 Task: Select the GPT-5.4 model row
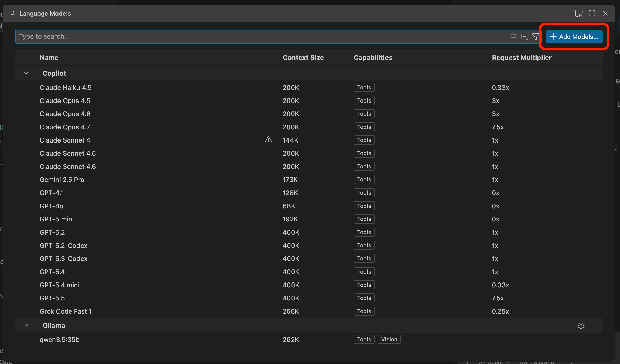tap(309, 272)
